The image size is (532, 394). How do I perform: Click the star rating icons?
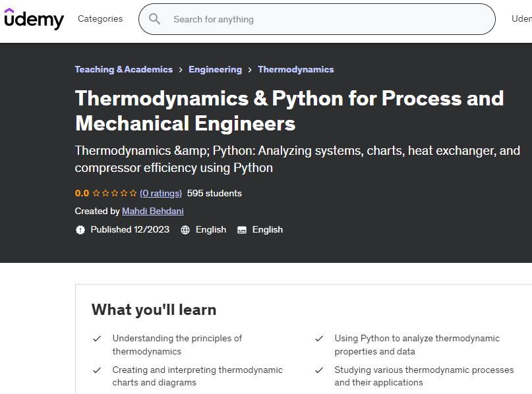115,194
